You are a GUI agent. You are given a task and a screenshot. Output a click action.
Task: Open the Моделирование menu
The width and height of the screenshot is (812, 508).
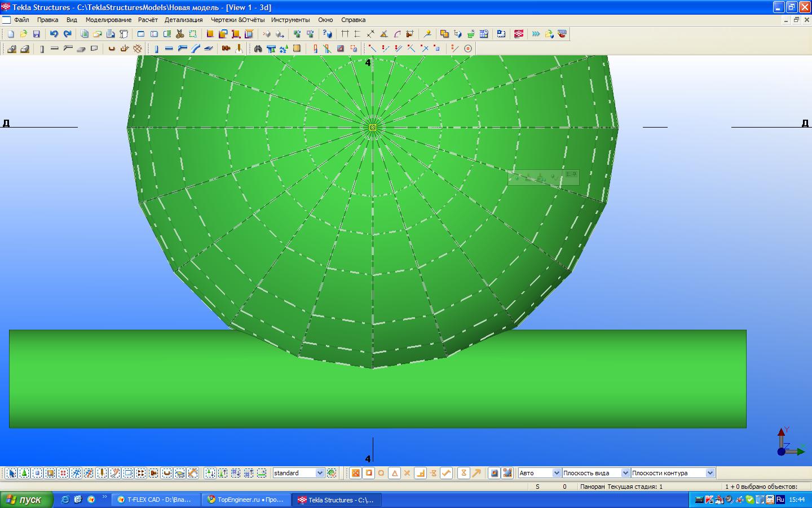coord(108,20)
